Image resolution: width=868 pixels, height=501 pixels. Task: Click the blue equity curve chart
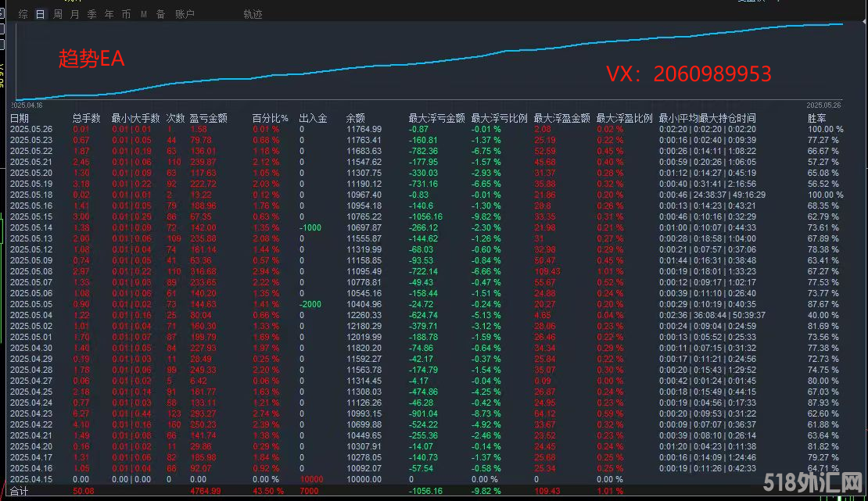(429, 61)
